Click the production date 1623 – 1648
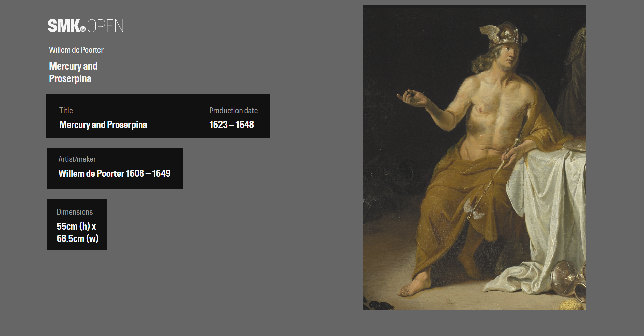Screen dimensions: 644x336 coord(231,125)
